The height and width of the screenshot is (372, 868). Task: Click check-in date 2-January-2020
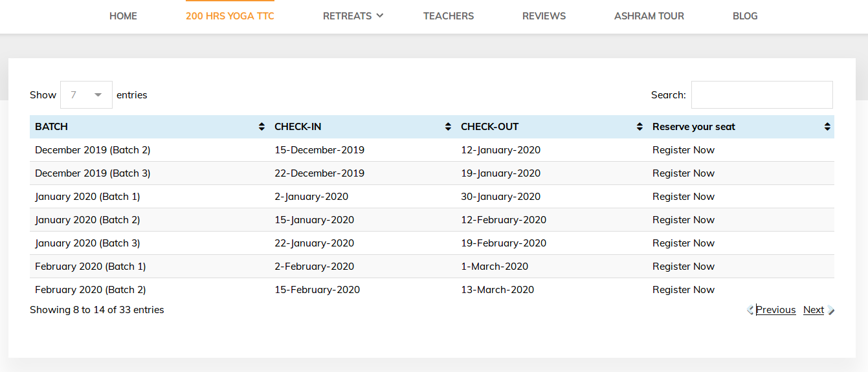pyautogui.click(x=311, y=197)
